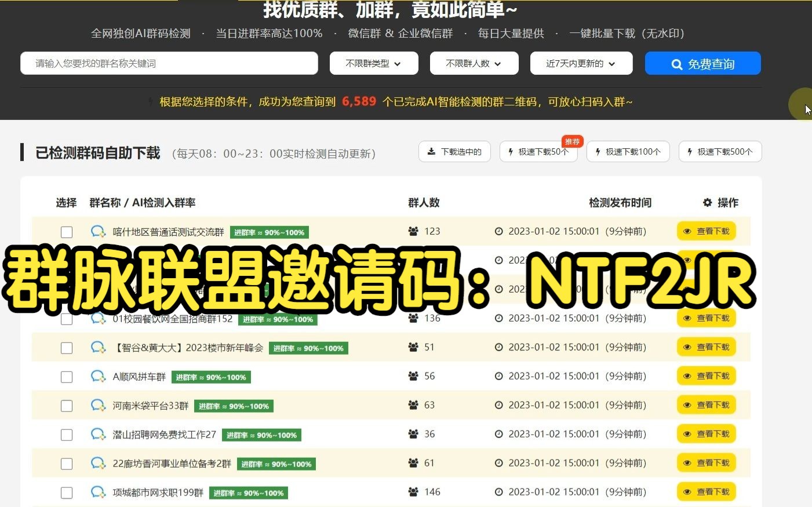Screen dimensions: 812x507
Task: Select checkbox for 22廊坊香河事业单位备考2群
Action: pos(67,464)
